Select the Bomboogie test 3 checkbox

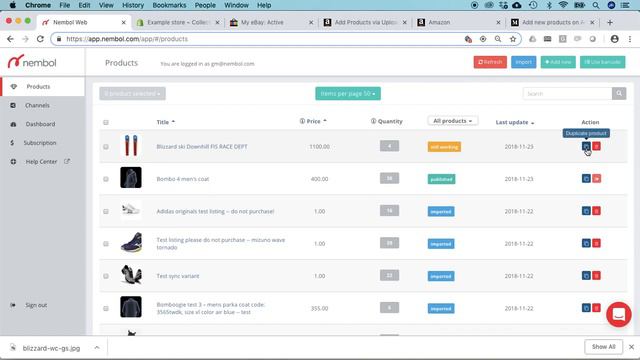(106, 309)
